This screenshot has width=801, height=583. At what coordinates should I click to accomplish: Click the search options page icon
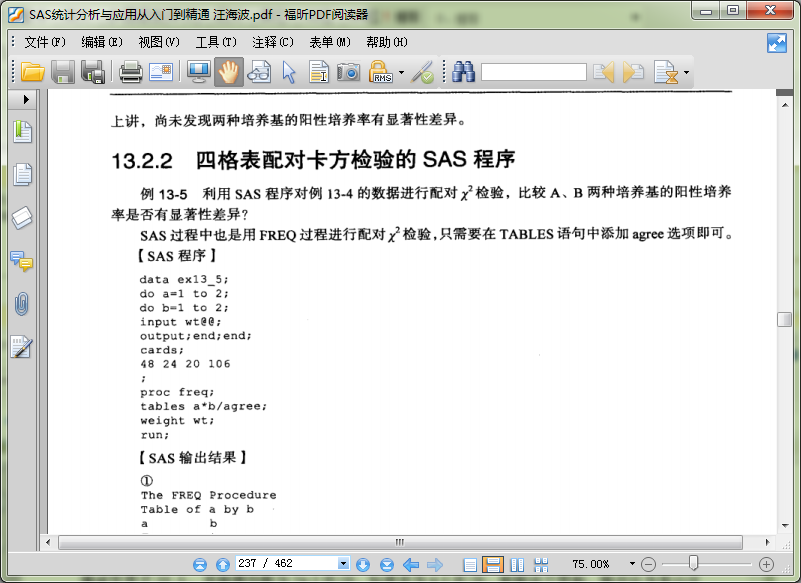click(666, 72)
